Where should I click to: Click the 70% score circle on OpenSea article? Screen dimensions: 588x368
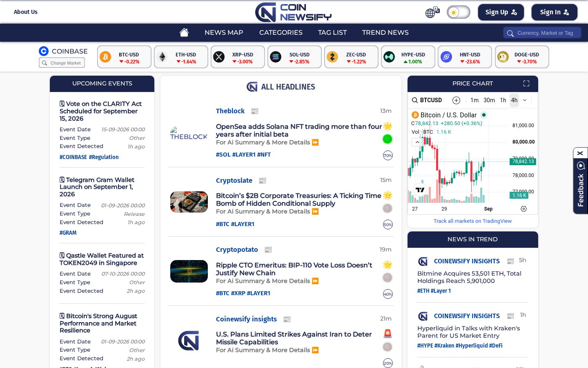coord(388,155)
